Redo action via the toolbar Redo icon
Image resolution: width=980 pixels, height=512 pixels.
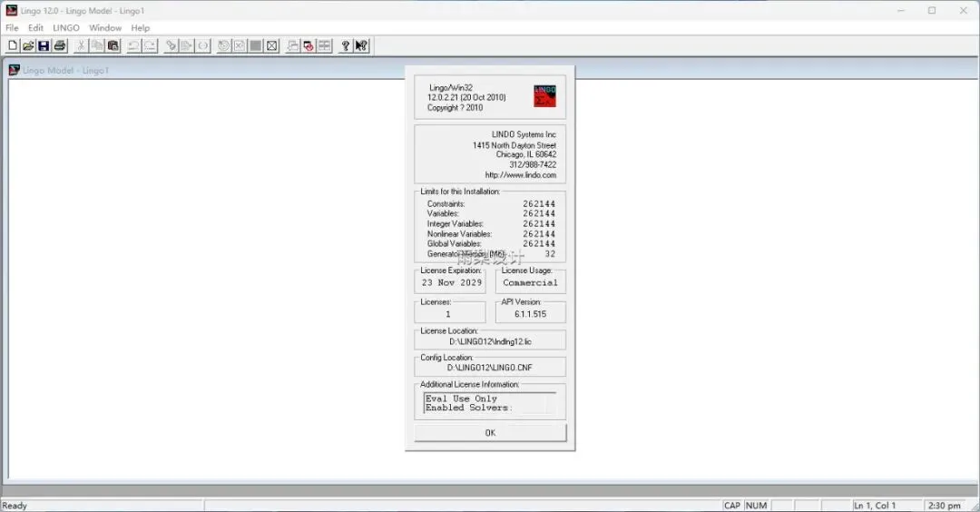click(150, 45)
